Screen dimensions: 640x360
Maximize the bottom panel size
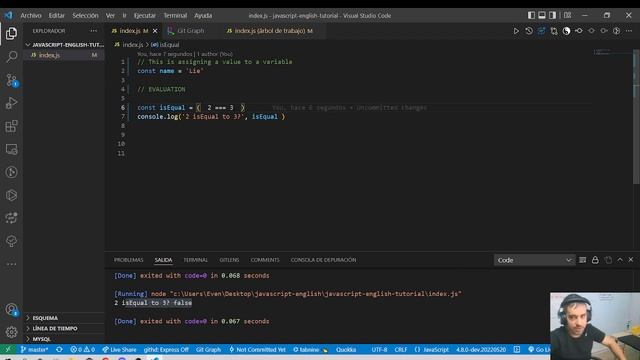click(620, 260)
